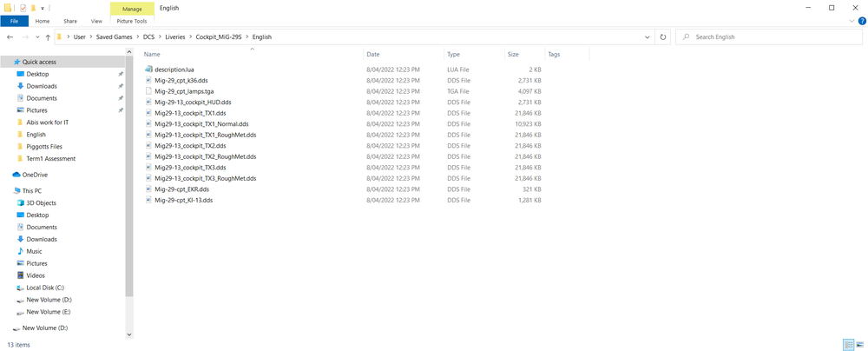This screenshot has height=351, width=868.
Task: Open the File menu
Action: tap(15, 21)
